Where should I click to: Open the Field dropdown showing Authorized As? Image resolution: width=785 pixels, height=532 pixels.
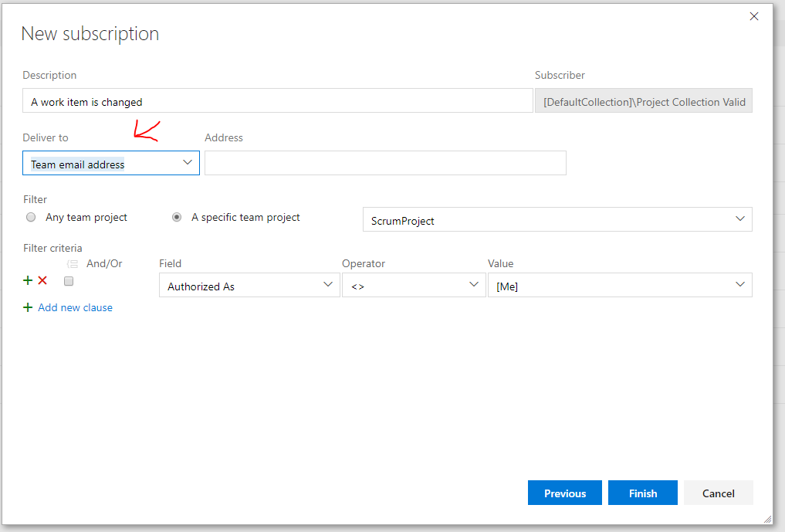(249, 286)
